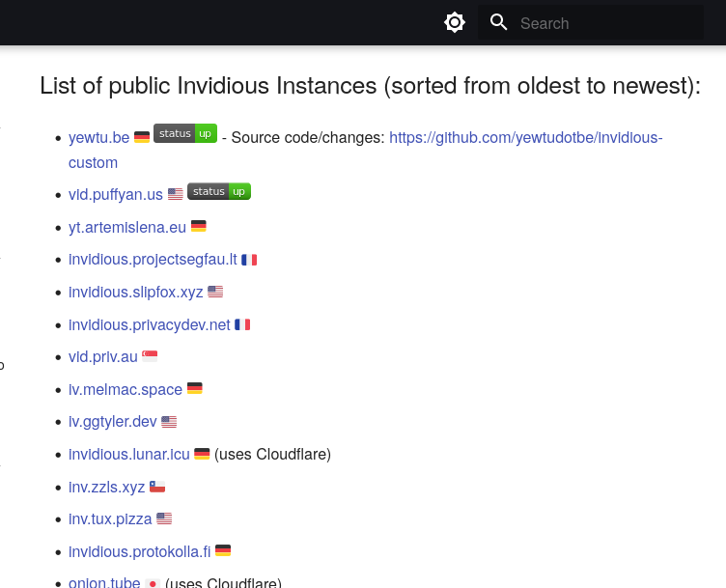Image resolution: width=726 pixels, height=588 pixels.
Task: Visit inv.tux.pizza instance
Action: (110, 519)
